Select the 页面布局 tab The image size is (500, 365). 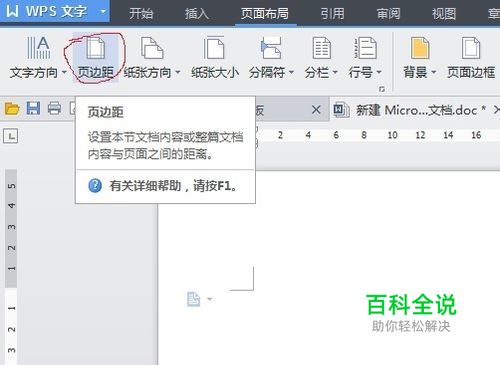coord(265,13)
